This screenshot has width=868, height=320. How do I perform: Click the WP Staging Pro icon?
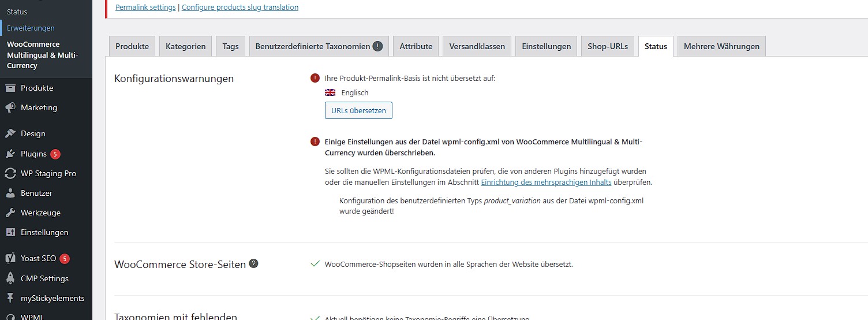10,173
